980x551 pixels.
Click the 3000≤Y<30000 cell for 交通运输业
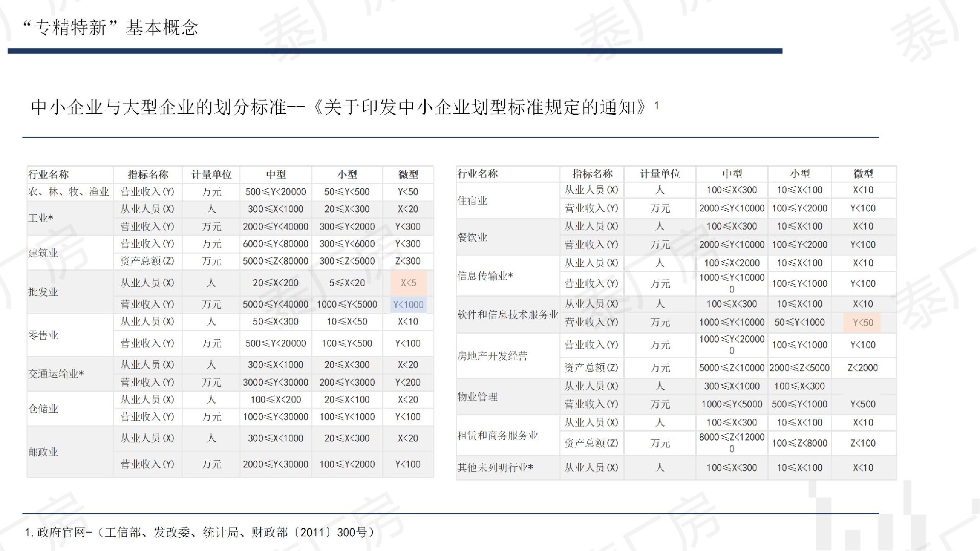[276, 382]
